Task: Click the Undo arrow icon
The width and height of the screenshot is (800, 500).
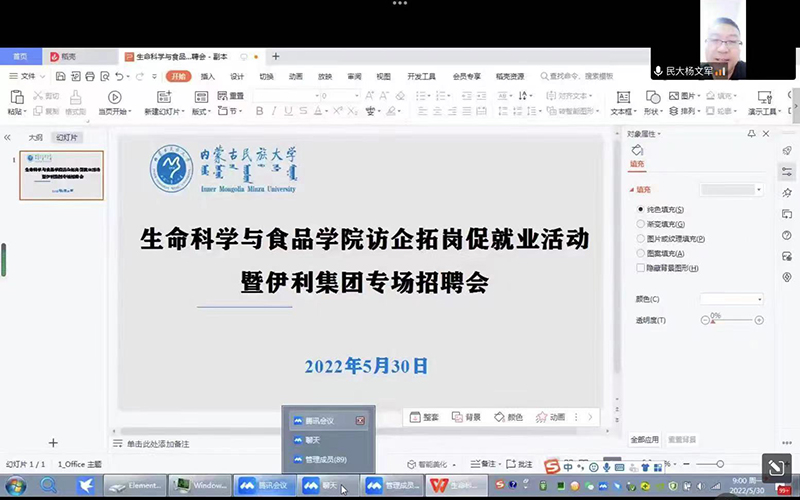Action: click(119, 77)
